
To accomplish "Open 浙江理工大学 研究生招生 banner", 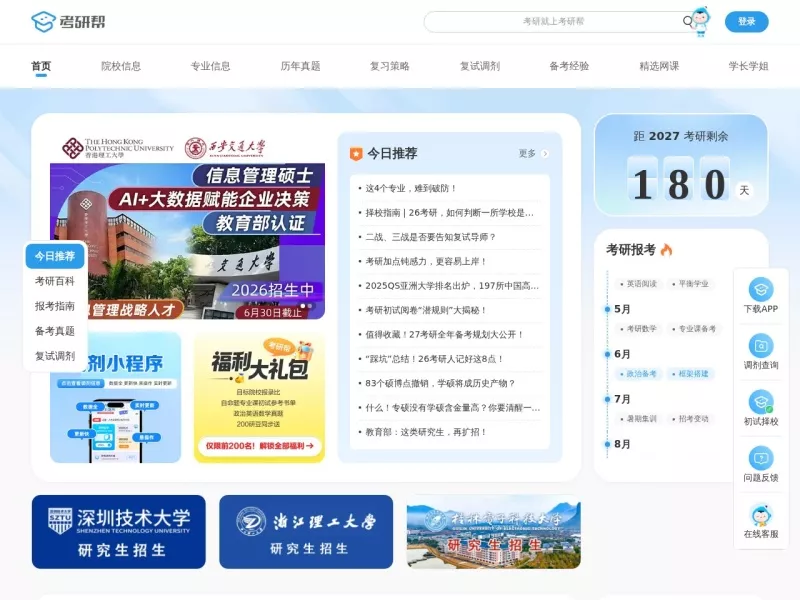I will (x=306, y=532).
